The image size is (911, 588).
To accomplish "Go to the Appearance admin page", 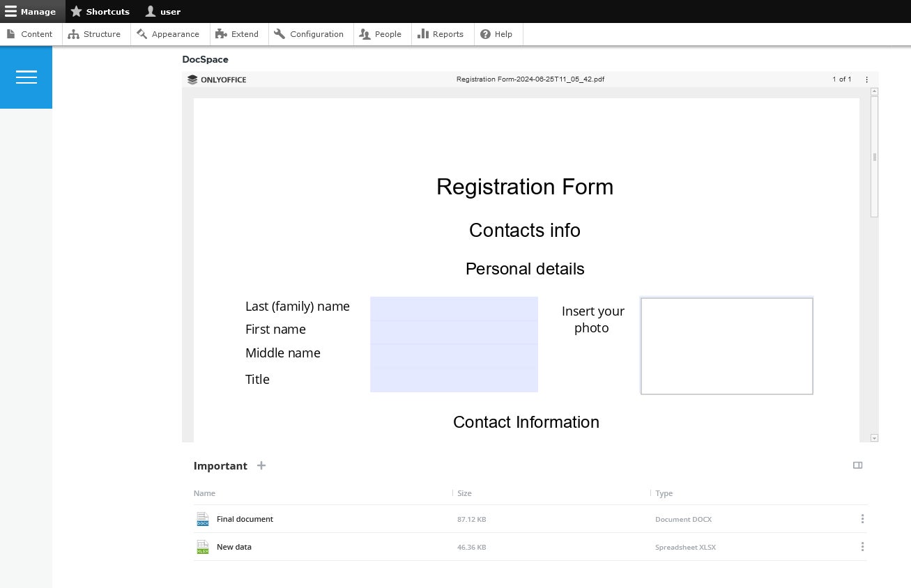I will pos(168,34).
